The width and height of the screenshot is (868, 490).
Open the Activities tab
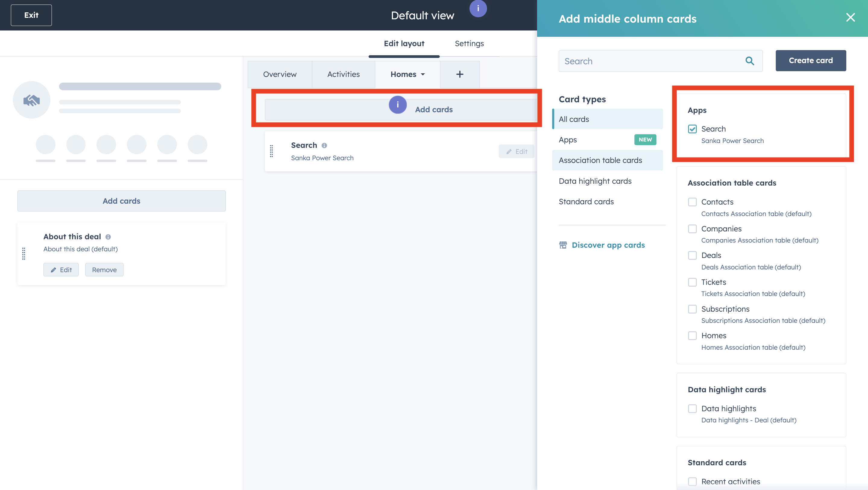(x=343, y=74)
